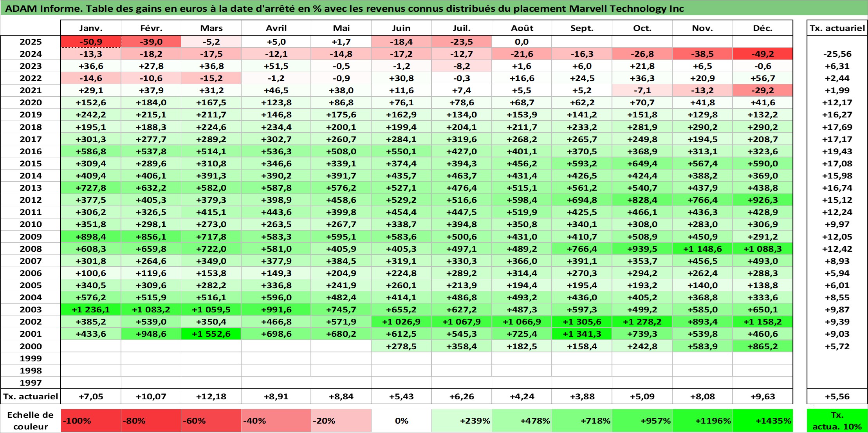Select cell +1 341,3 in the 2001 row
868x433 pixels.
(x=582, y=334)
